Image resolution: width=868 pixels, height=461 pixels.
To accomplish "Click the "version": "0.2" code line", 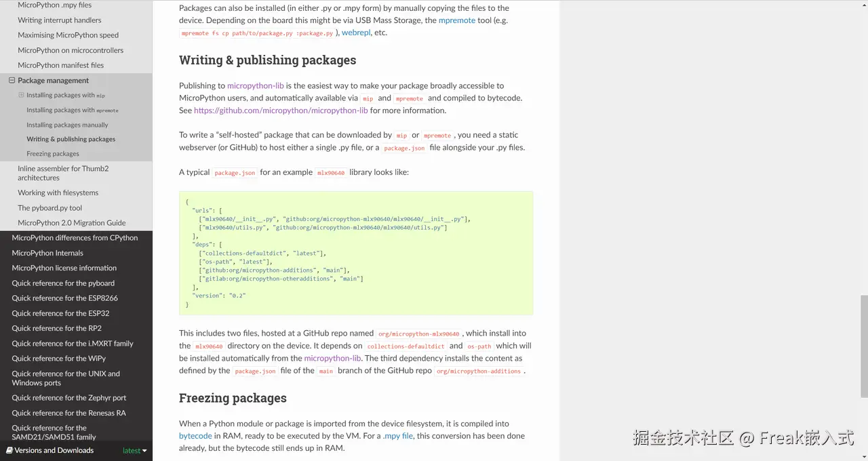I will coord(219,296).
